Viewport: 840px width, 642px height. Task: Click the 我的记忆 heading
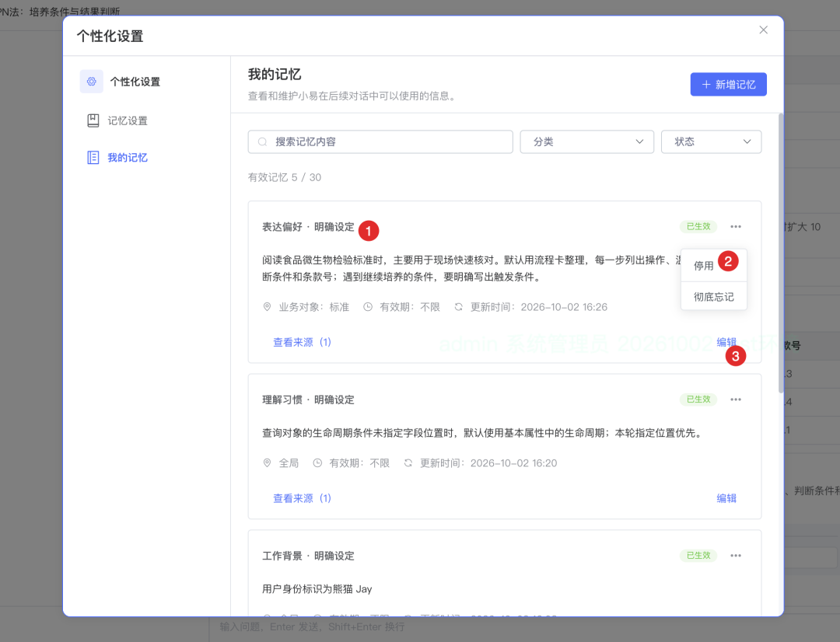click(275, 75)
